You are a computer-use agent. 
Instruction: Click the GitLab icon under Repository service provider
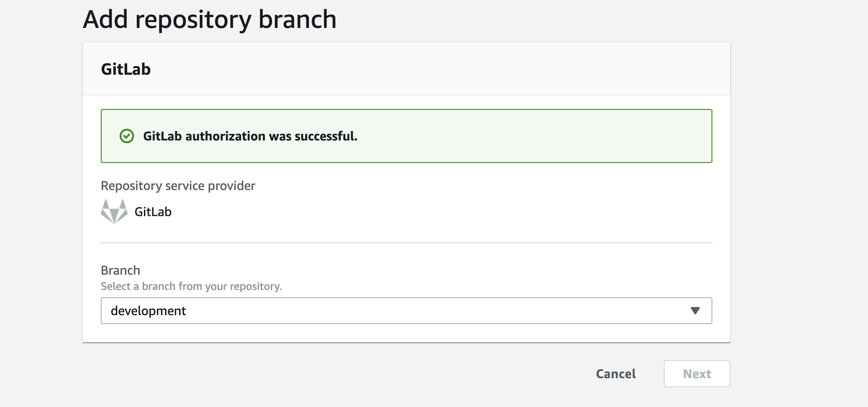[x=114, y=212]
